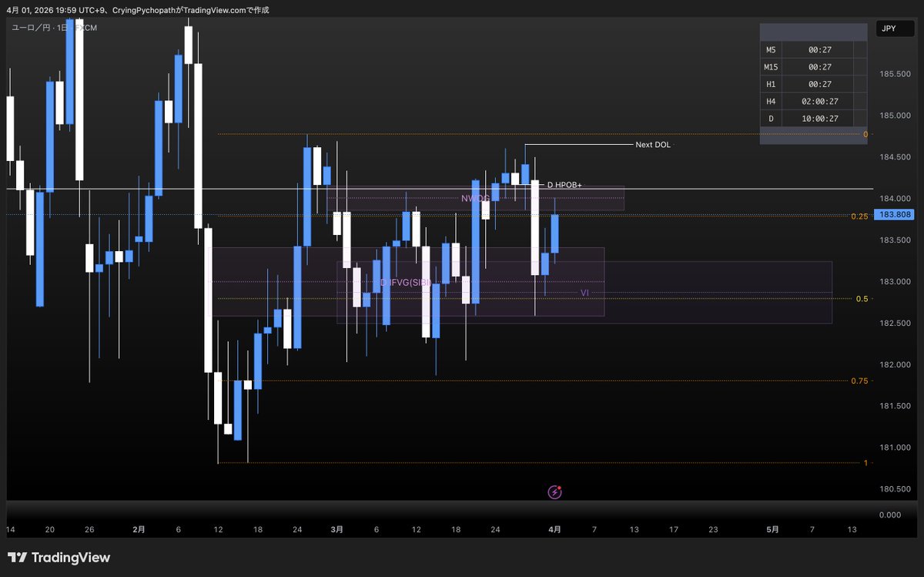Viewport: 924px width, 577px height.
Task: Click the "Next DOL" line label
Action: click(653, 145)
